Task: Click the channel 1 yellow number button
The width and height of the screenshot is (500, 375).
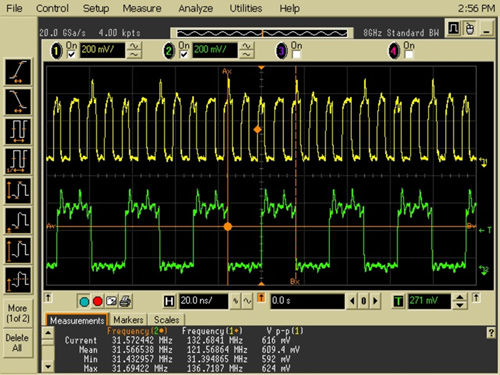Action: 56,51
